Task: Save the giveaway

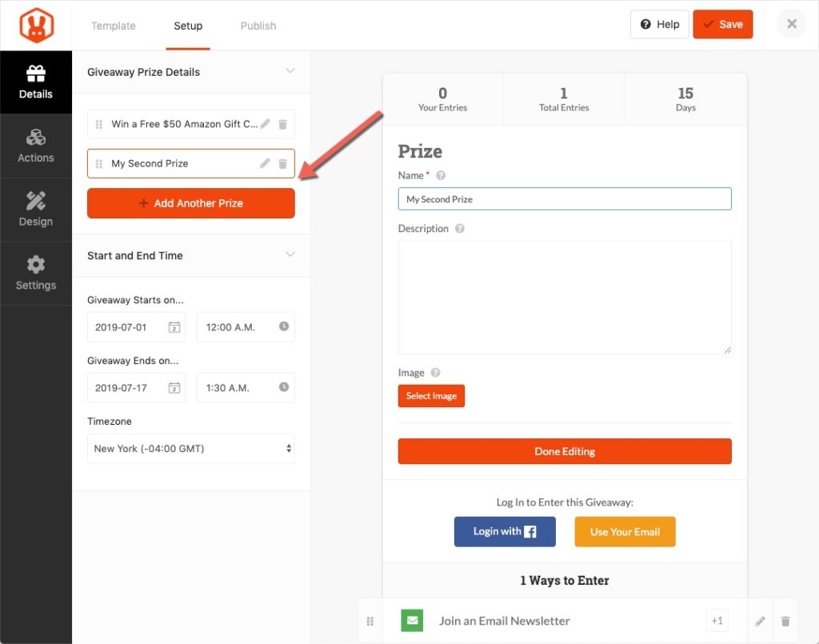Action: click(x=723, y=24)
